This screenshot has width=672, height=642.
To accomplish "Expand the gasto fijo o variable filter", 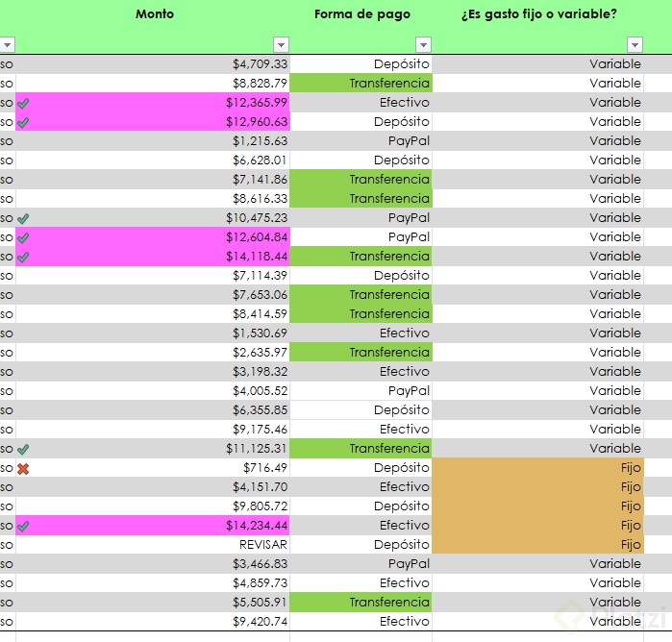I will (x=634, y=45).
